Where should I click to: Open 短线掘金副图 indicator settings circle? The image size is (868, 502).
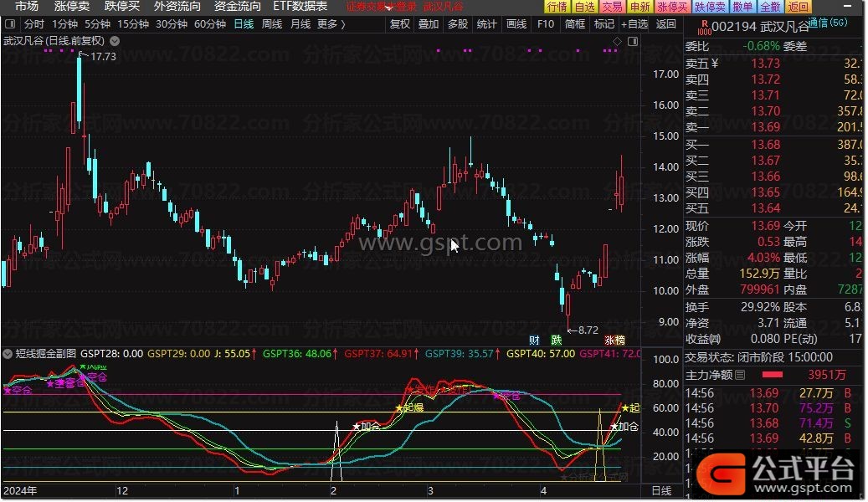tap(8, 354)
